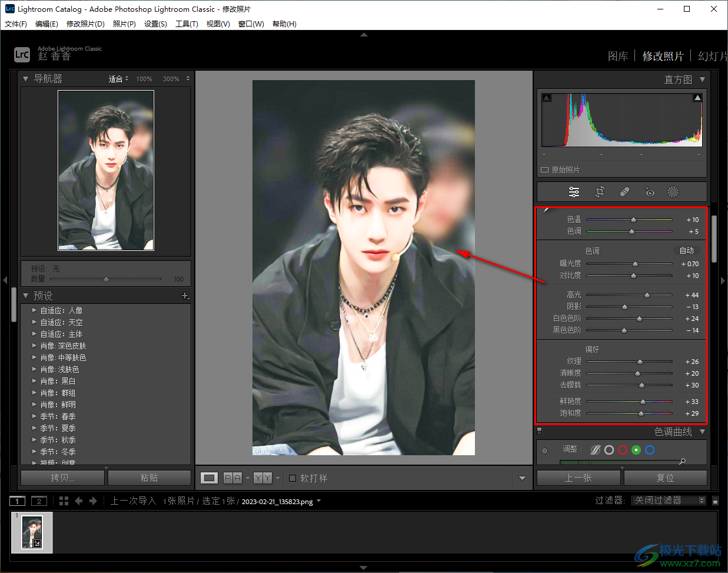Activate the tone curve target adjustment tool

tap(544, 451)
